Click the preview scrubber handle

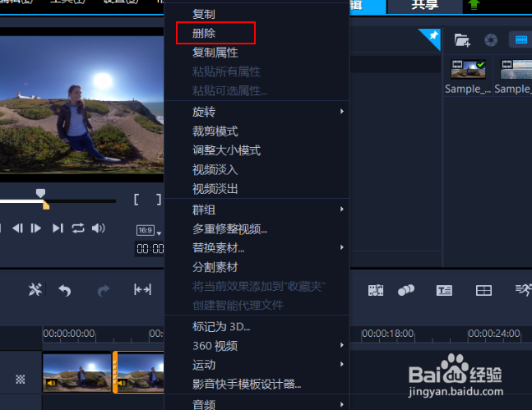pyautogui.click(x=41, y=193)
